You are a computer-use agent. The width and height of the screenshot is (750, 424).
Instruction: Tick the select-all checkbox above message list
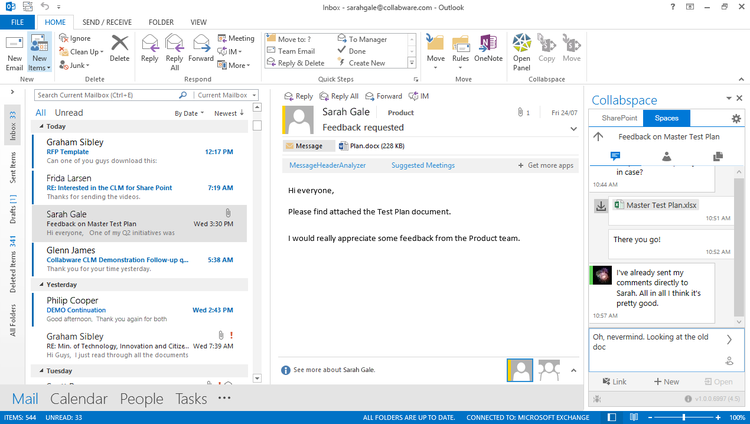[257, 125]
